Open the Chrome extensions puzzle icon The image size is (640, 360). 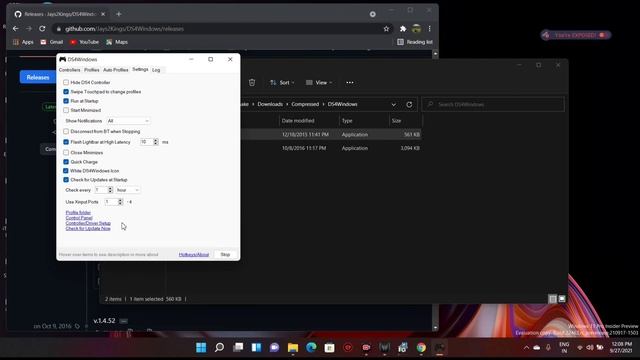[x=403, y=29]
